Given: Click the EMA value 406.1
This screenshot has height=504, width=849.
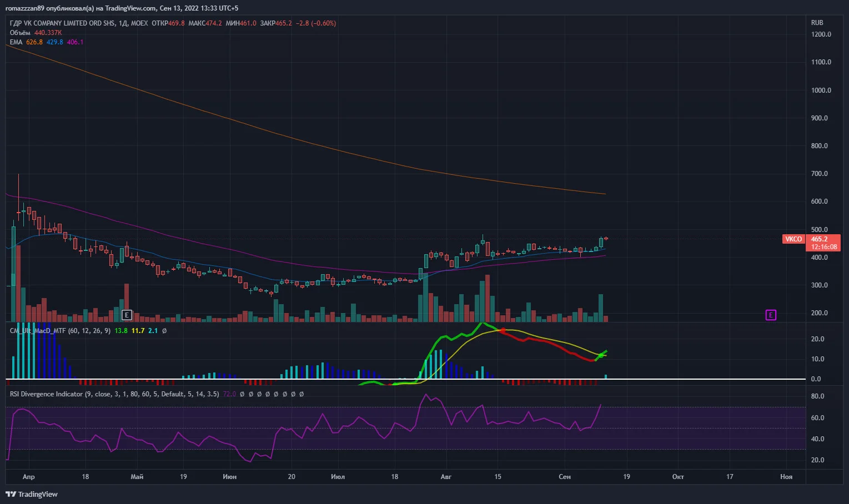Looking at the screenshot, I should [76, 42].
